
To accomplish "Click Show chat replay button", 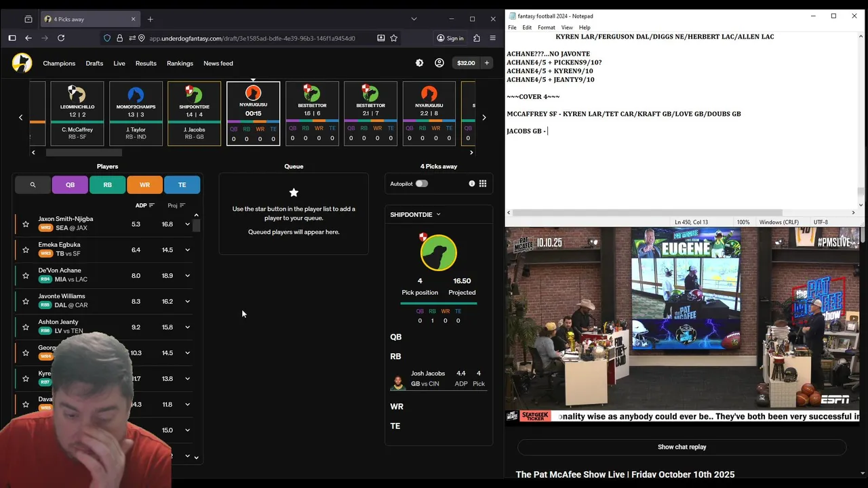I will [682, 447].
